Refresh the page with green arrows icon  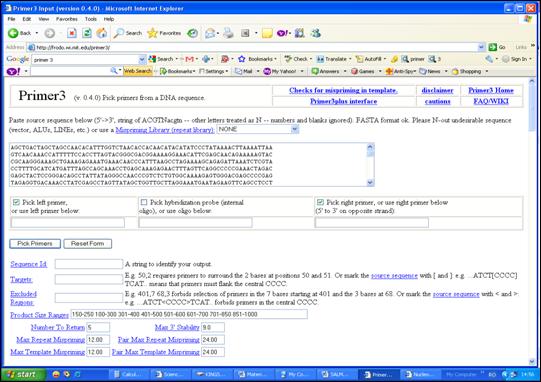point(87,33)
